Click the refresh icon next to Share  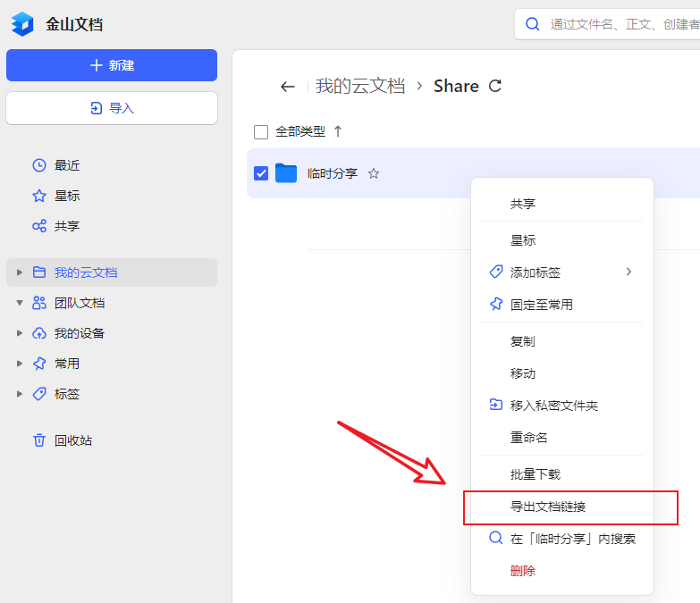point(495,87)
